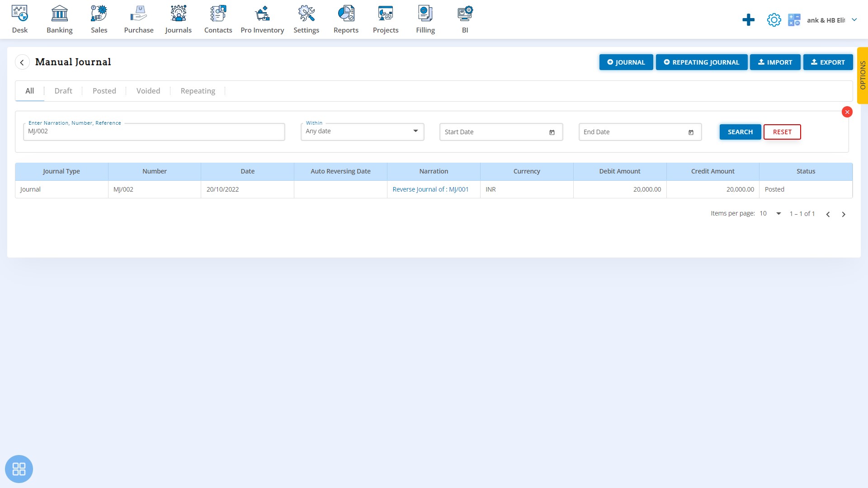Open the End Date calendar icon

691,132
